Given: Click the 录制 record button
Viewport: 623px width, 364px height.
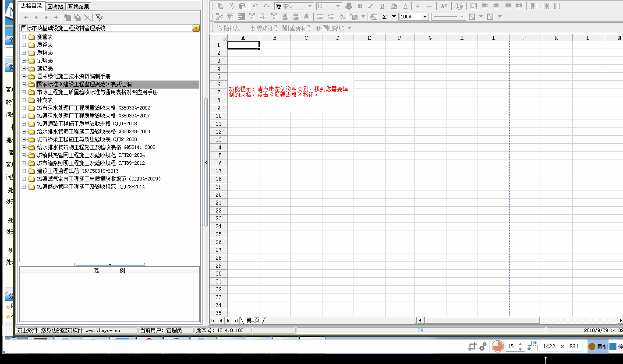Looking at the screenshot, I should (x=598, y=346).
